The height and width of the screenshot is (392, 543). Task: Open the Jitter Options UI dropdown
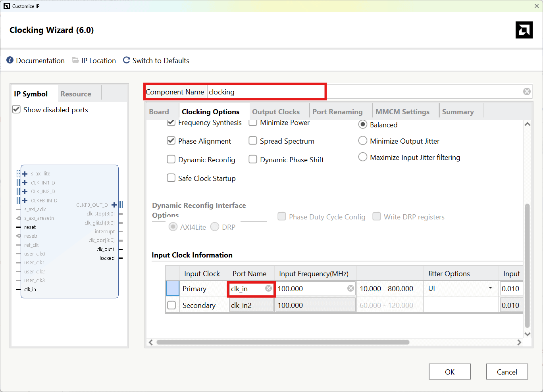click(491, 288)
